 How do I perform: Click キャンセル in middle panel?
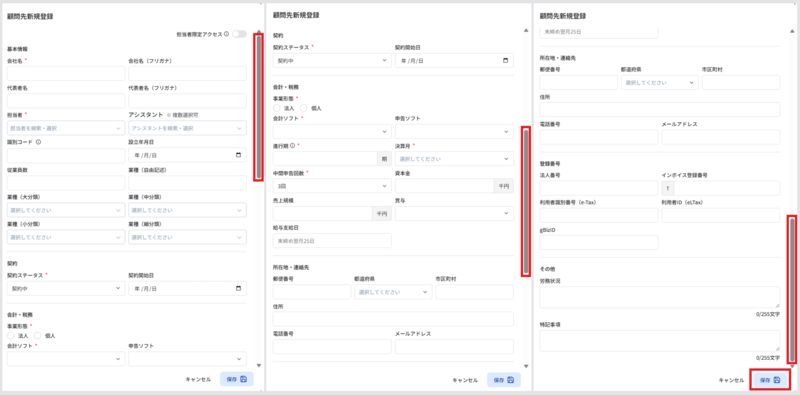(465, 380)
